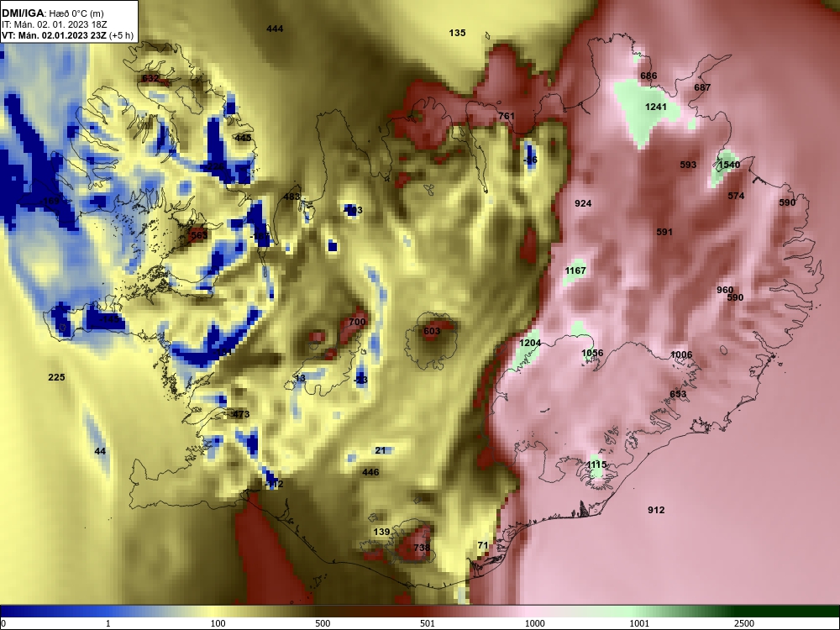Image resolution: width=840 pixels, height=630 pixels.
Task: Click the map value "686" in the northeast
Action: [x=648, y=76]
